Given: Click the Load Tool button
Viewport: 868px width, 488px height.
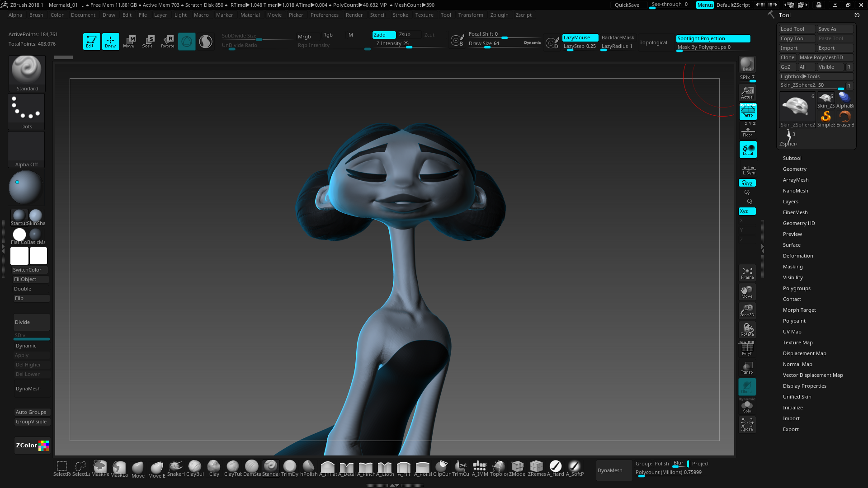Looking at the screenshot, I should [x=797, y=29].
